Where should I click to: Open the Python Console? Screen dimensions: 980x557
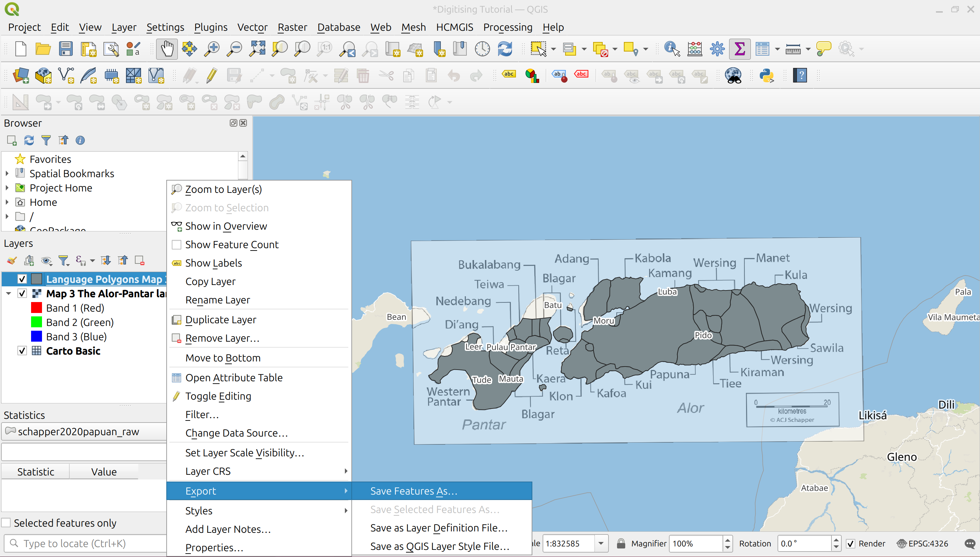[x=767, y=75]
